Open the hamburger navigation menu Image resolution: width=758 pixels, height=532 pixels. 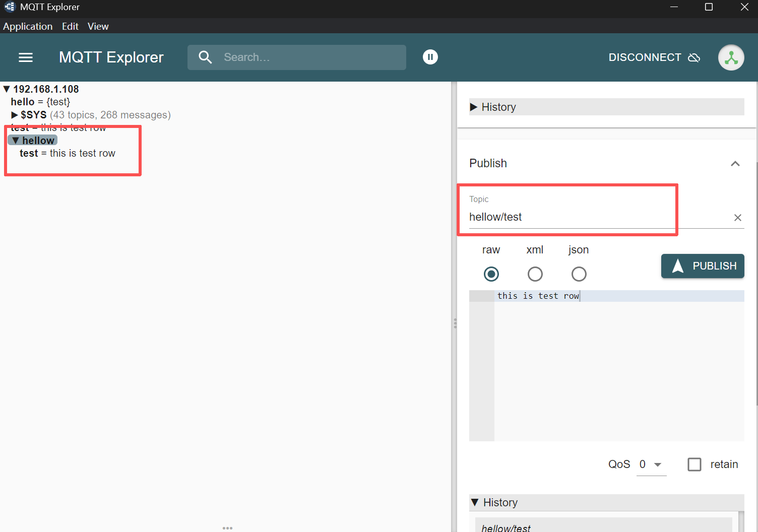tap(26, 57)
